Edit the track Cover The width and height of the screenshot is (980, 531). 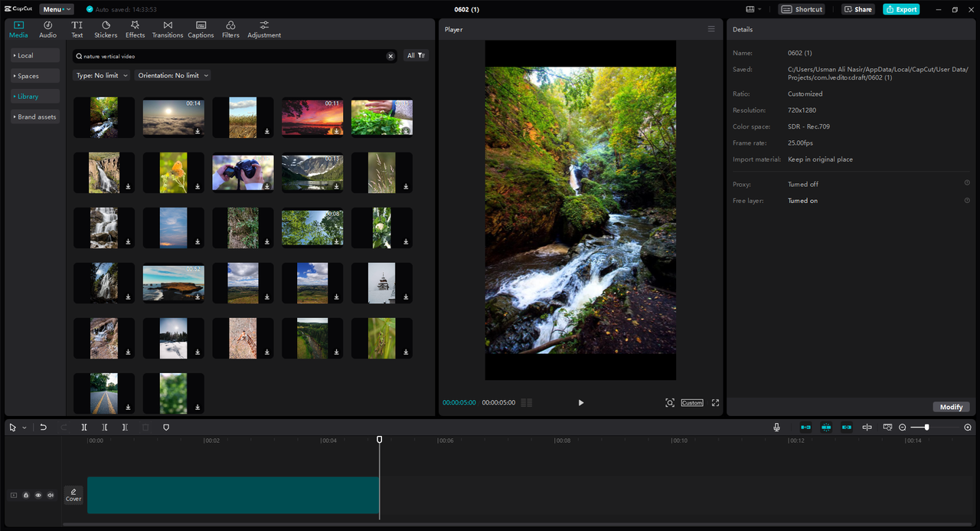(73, 495)
